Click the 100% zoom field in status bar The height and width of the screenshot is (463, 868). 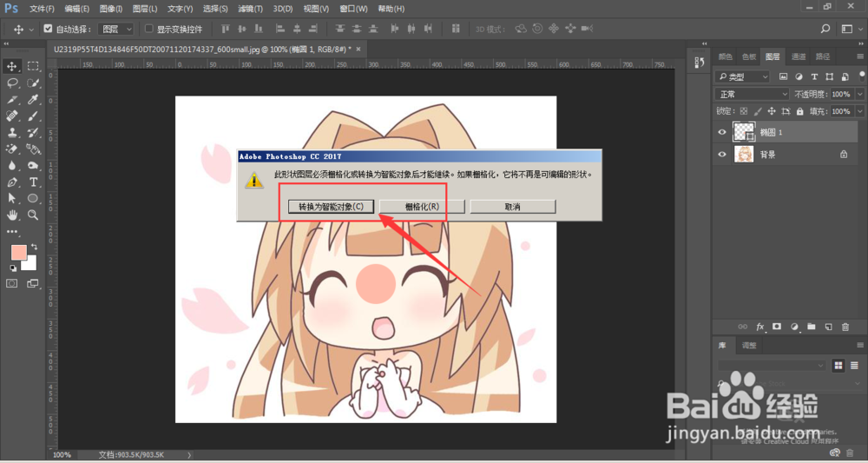pyautogui.click(x=62, y=454)
